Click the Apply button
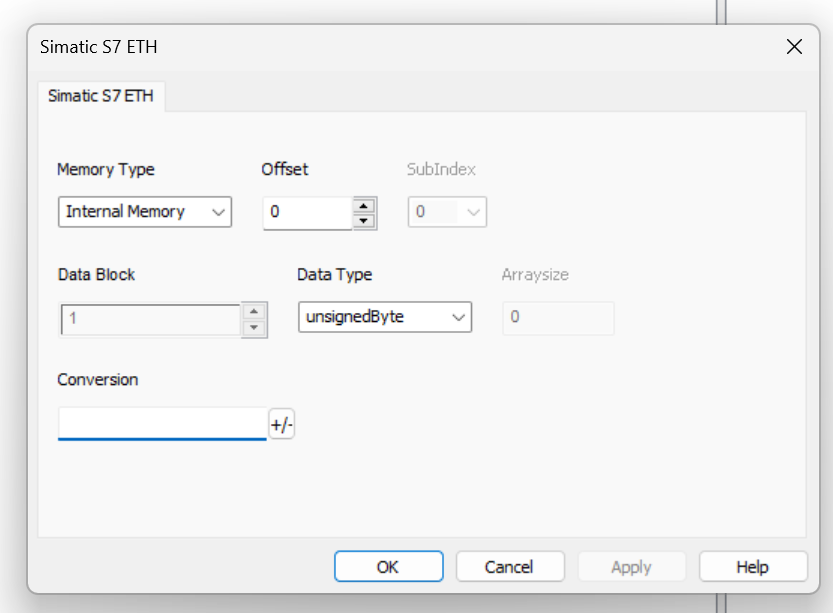This screenshot has width=833, height=613. [632, 566]
